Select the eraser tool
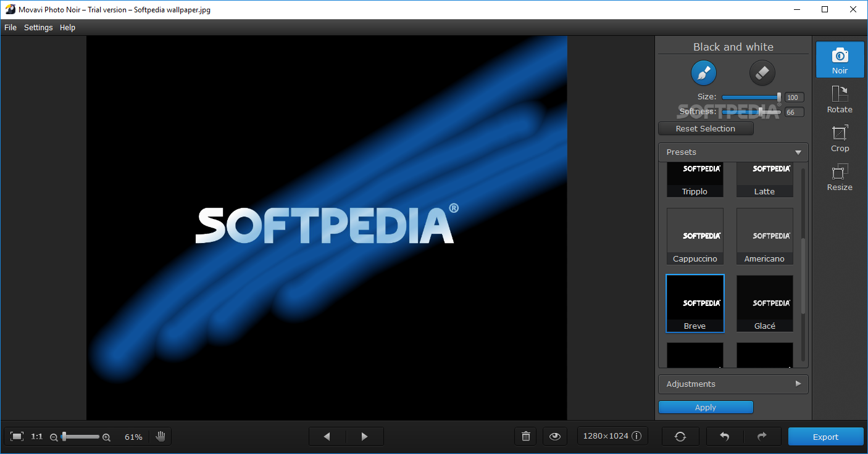The height and width of the screenshot is (454, 868). click(762, 73)
